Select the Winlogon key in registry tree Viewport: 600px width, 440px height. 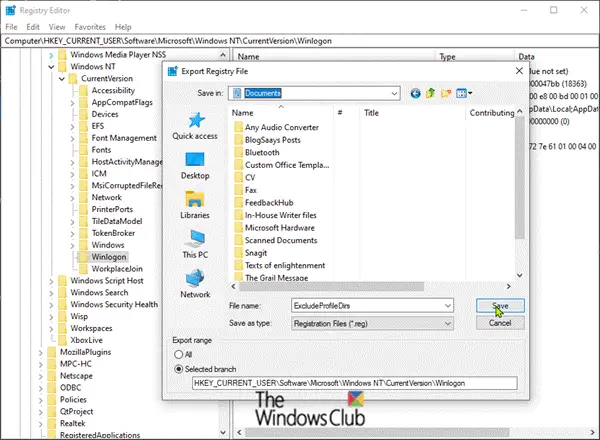coord(109,257)
